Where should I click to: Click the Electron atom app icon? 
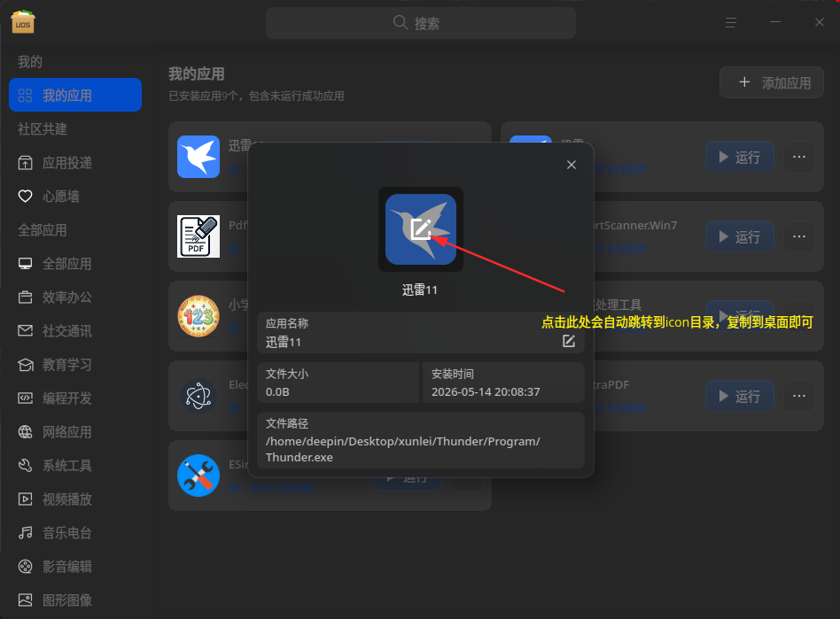point(198,396)
